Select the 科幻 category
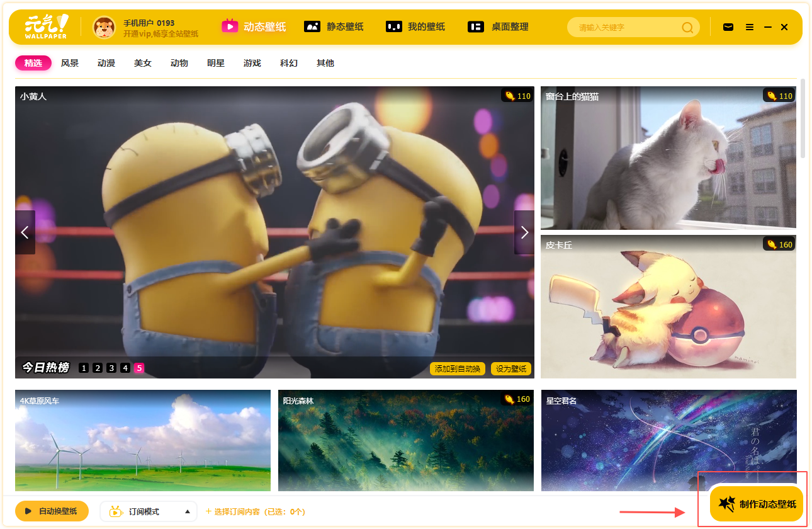The width and height of the screenshot is (812, 529). coord(289,63)
